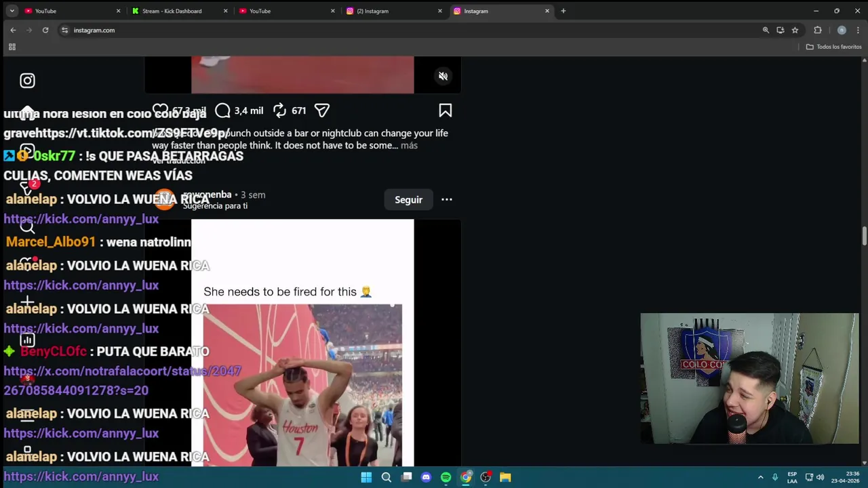868x488 pixels.
Task: Bookmark this page with star icon
Action: 795,30
